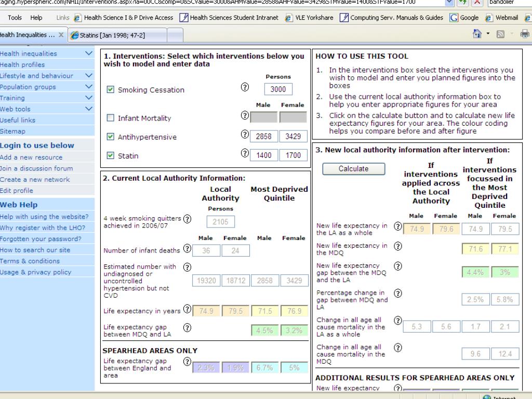Open Useful links in sidebar

coord(18,120)
